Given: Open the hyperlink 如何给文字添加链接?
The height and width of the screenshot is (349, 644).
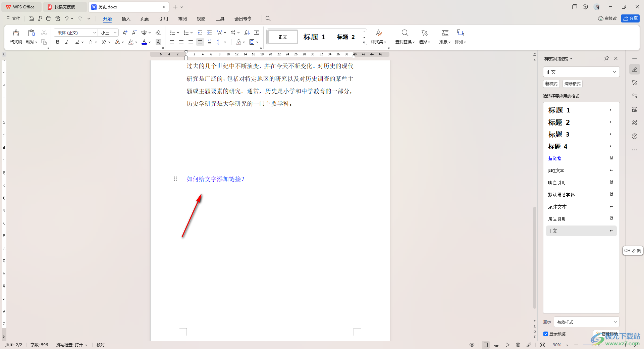Looking at the screenshot, I should pyautogui.click(x=216, y=179).
